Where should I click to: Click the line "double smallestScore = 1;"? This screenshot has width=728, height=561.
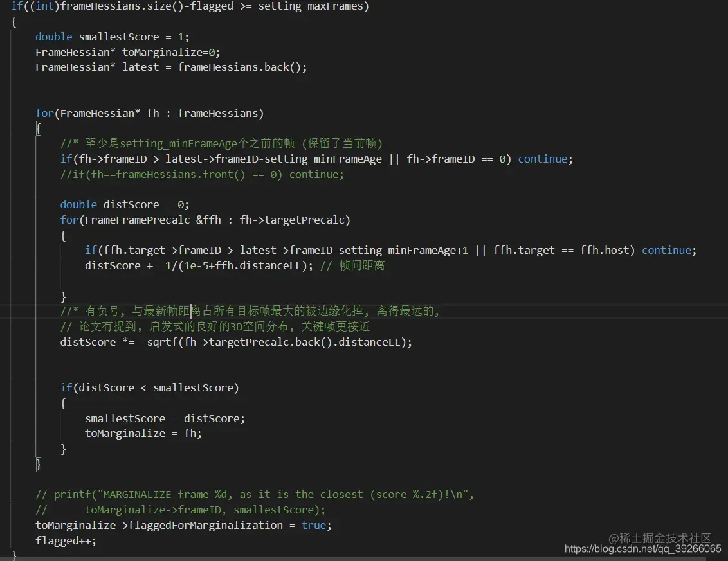point(113,37)
